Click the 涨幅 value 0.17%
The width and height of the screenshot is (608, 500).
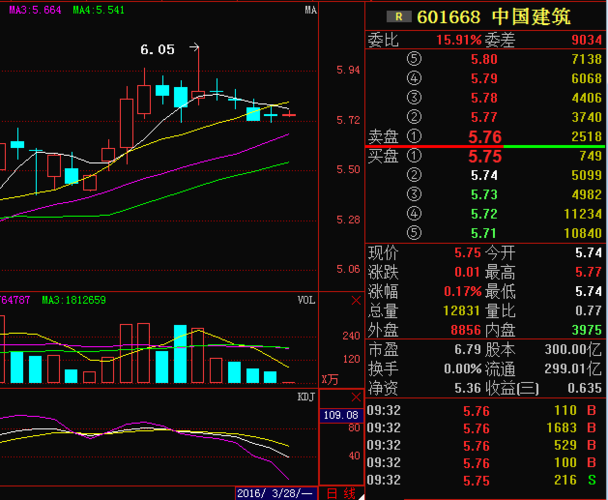[x=463, y=291]
